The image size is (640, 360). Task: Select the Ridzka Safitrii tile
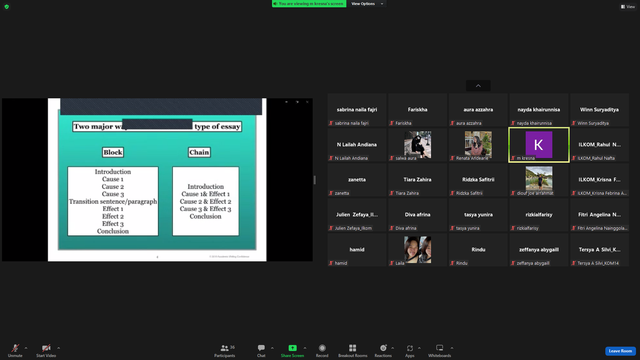pos(478,180)
